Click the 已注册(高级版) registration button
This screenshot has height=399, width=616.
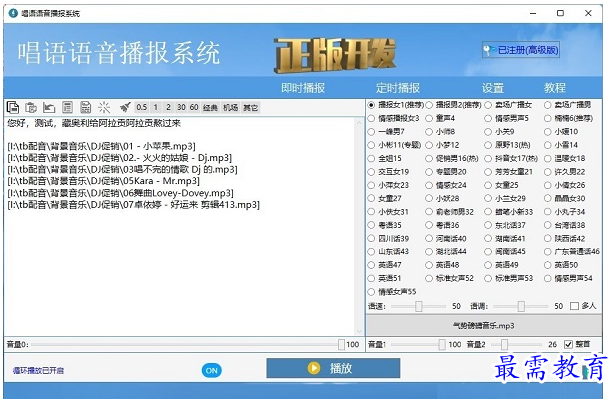(521, 50)
